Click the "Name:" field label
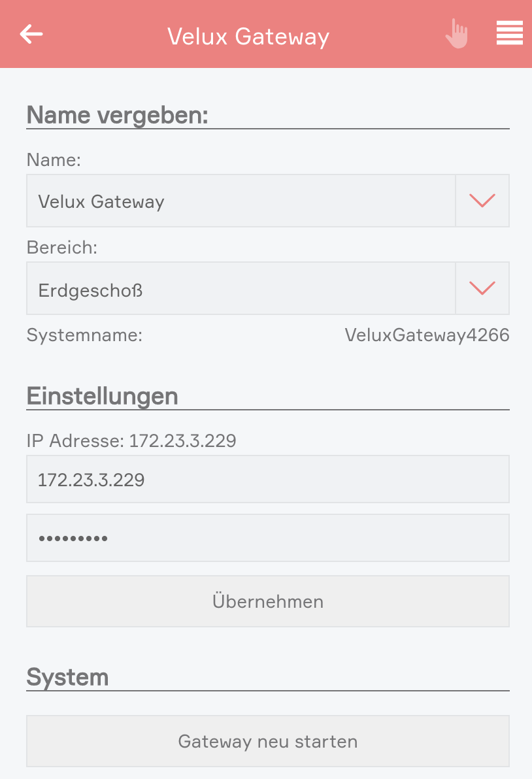The height and width of the screenshot is (779, 532). 54,159
